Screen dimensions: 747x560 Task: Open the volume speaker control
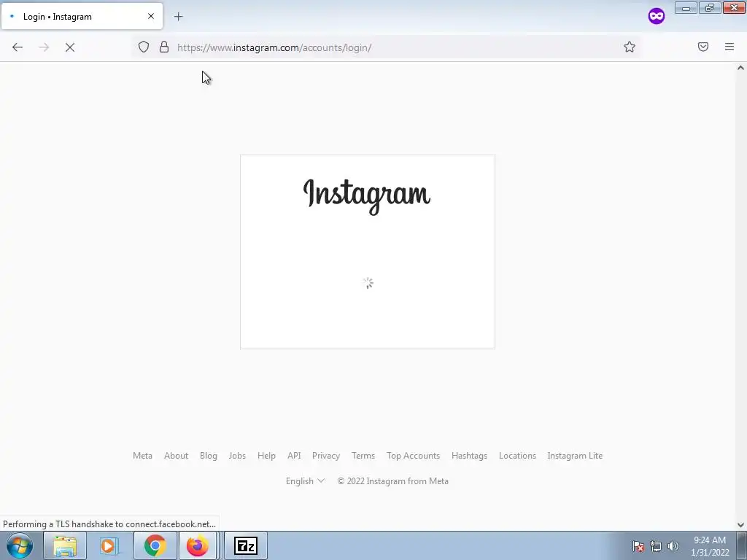point(673,546)
